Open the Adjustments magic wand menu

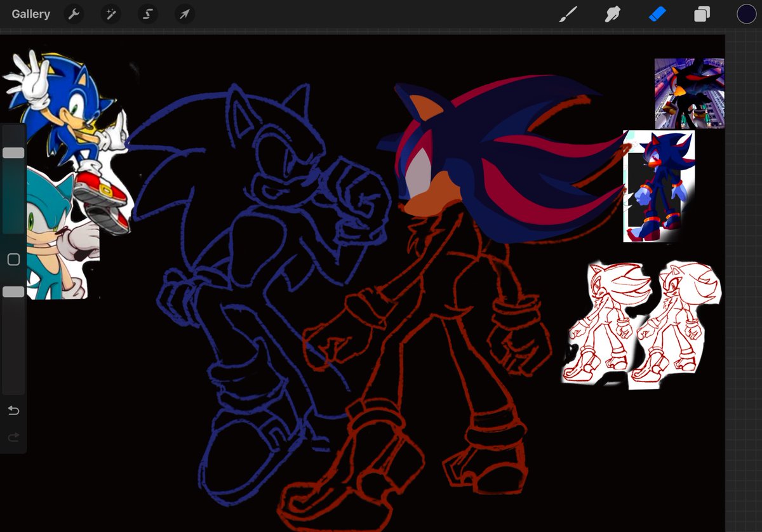111,14
